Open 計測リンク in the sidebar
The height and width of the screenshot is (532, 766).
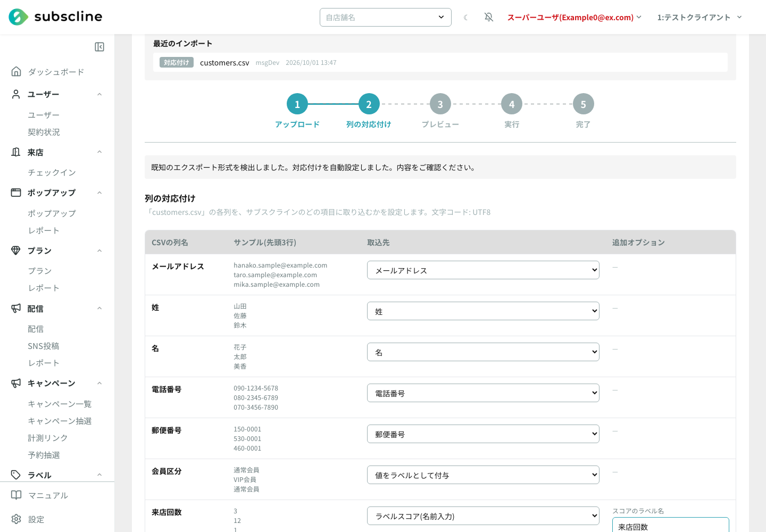[48, 438]
